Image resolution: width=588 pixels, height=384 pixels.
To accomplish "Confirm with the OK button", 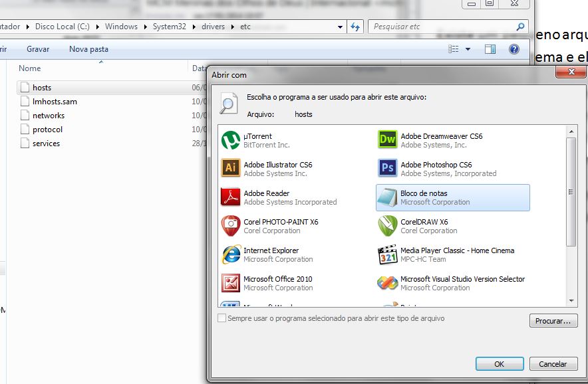I will pos(500,364).
